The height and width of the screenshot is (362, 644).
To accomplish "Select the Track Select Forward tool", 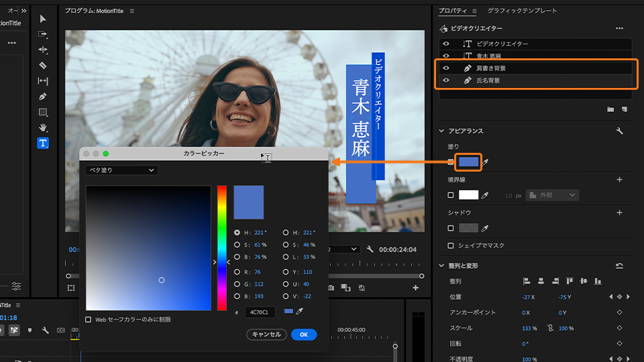I will click(x=43, y=34).
